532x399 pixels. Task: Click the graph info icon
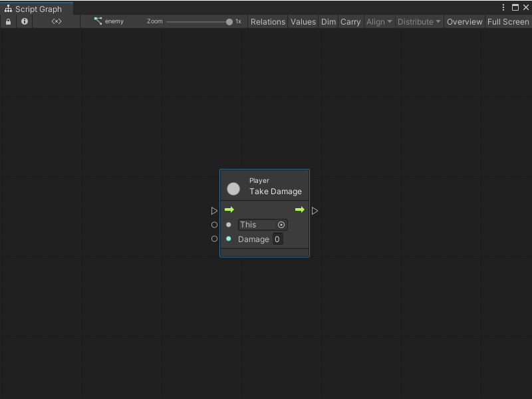click(24, 21)
